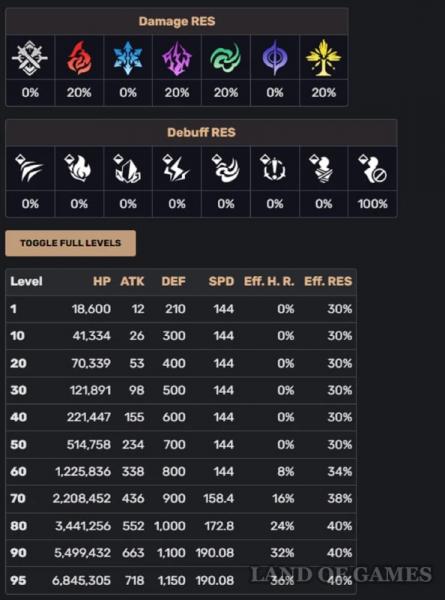The image size is (445, 600).
Task: Click the Level 95 row's HP value
Action: (x=81, y=580)
